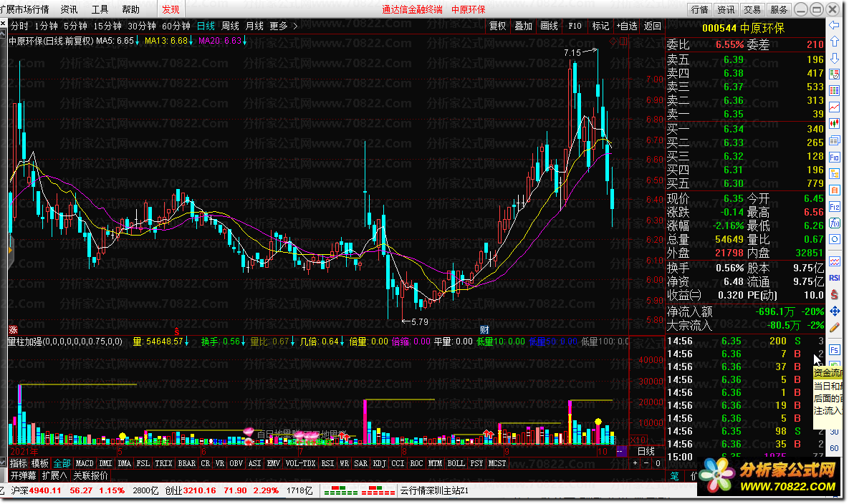849x504 pixels.
Task: Click the 行情 button at top right
Action: click(699, 9)
